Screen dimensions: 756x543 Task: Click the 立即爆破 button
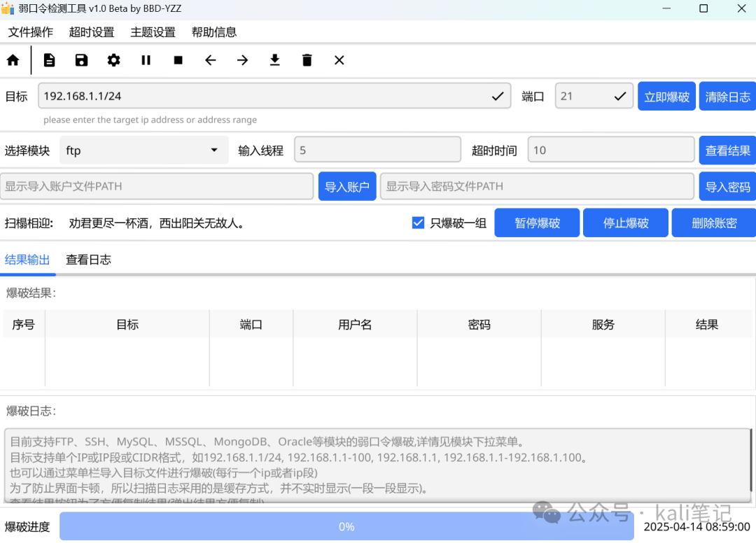click(666, 96)
